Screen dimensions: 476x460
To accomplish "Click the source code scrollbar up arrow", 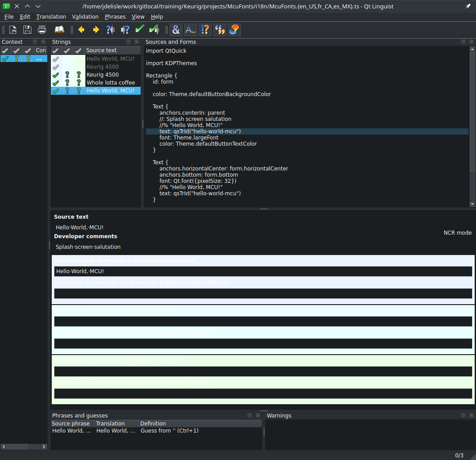I will pyautogui.click(x=472, y=49).
